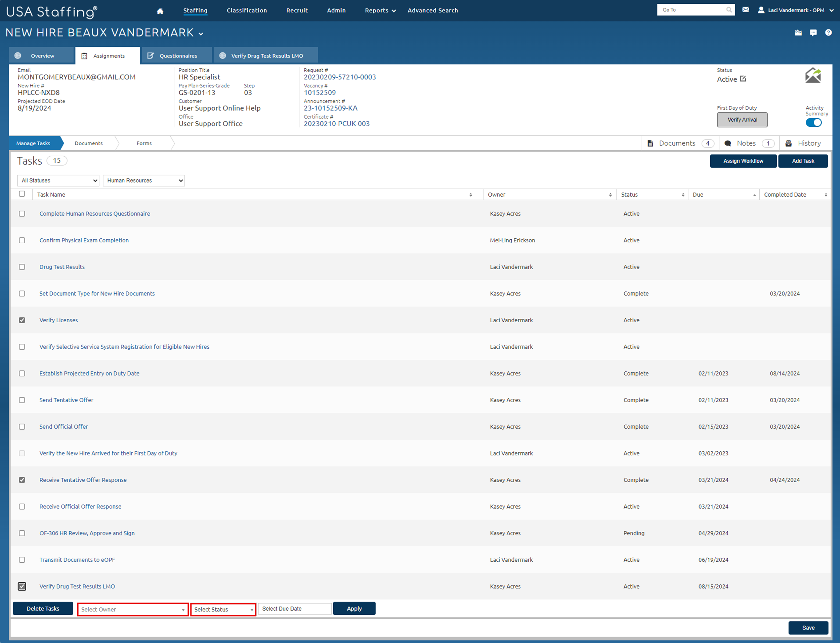Open the Select Owner dropdown
This screenshot has width=840, height=643.
click(x=132, y=609)
